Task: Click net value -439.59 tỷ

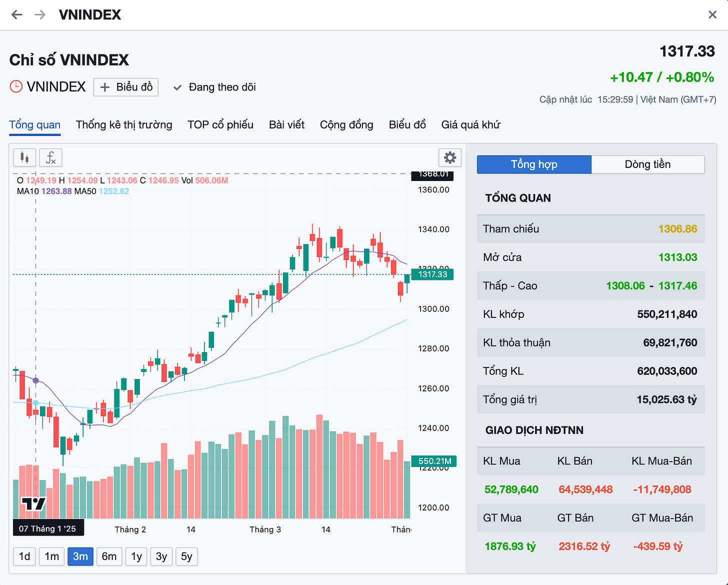Action: click(x=657, y=546)
